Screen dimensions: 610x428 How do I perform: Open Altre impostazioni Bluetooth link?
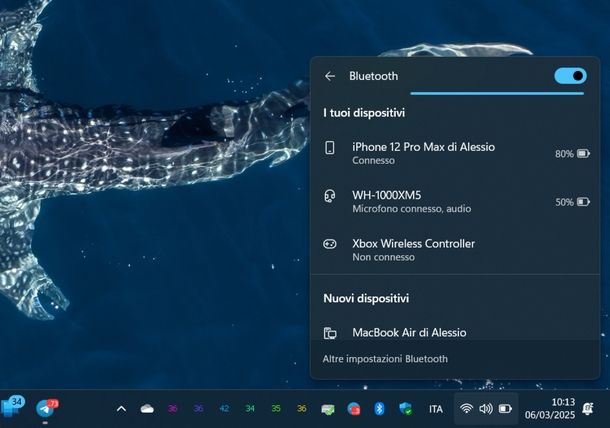pos(385,359)
